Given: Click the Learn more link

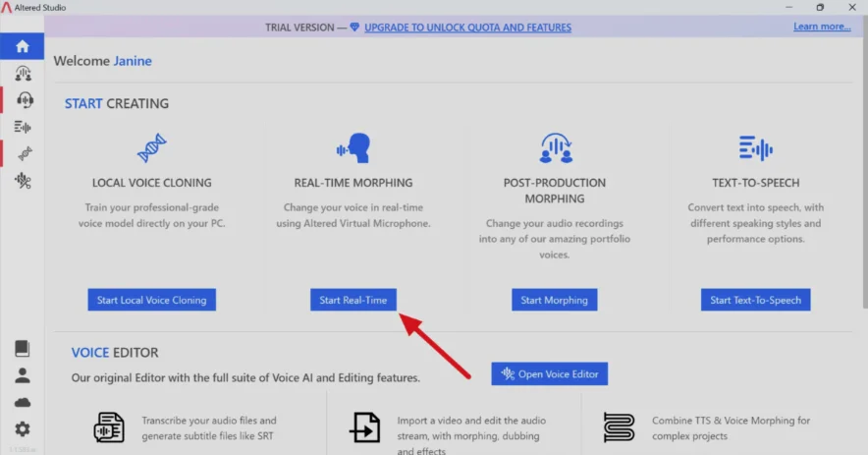Looking at the screenshot, I should click(x=822, y=27).
